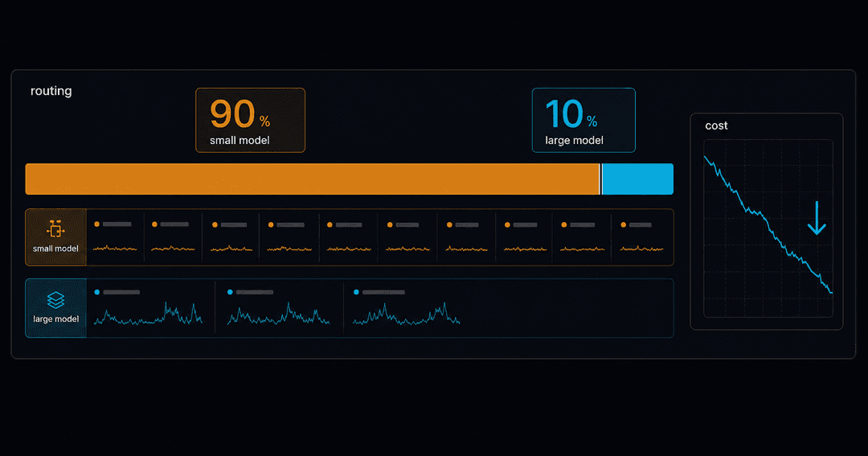868x456 pixels.
Task: Open the large model row label tile
Action: tap(56, 308)
